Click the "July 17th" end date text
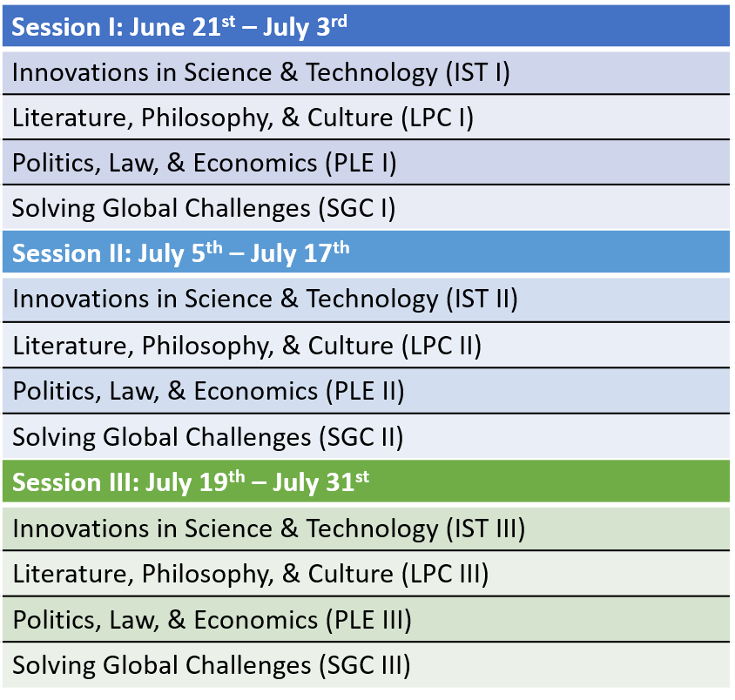 click(300, 254)
